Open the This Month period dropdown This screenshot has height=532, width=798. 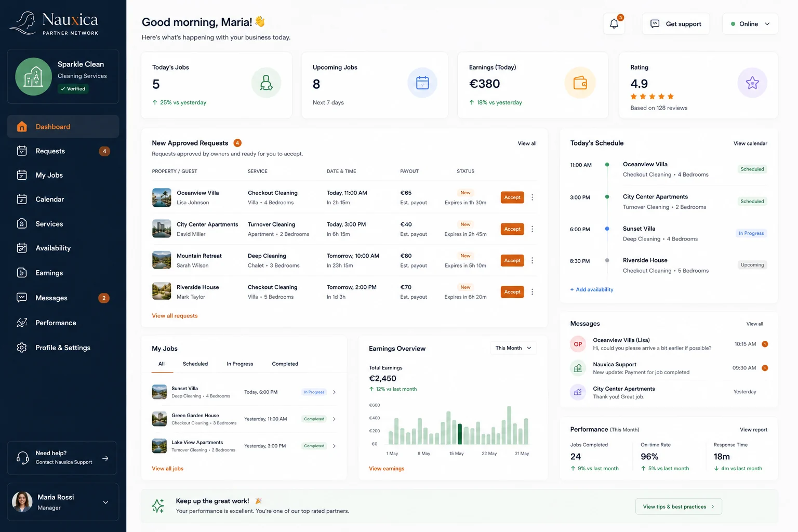(x=513, y=348)
